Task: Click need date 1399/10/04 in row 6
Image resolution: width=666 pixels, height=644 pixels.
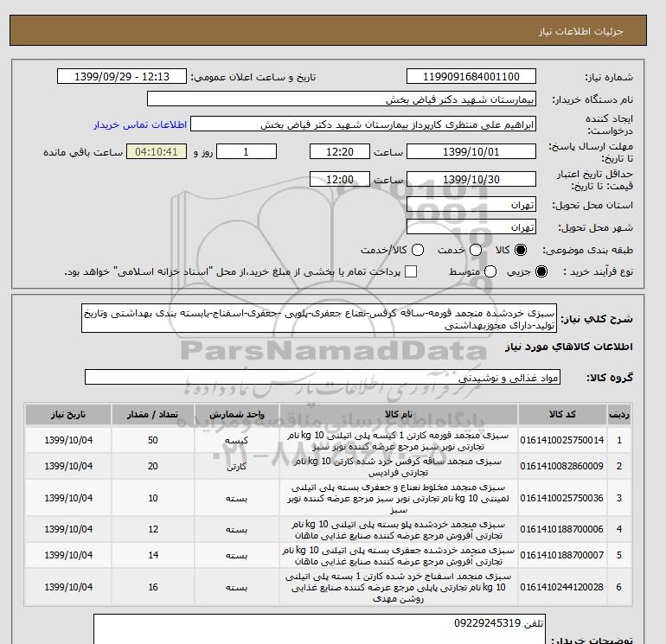Action: coord(68,587)
